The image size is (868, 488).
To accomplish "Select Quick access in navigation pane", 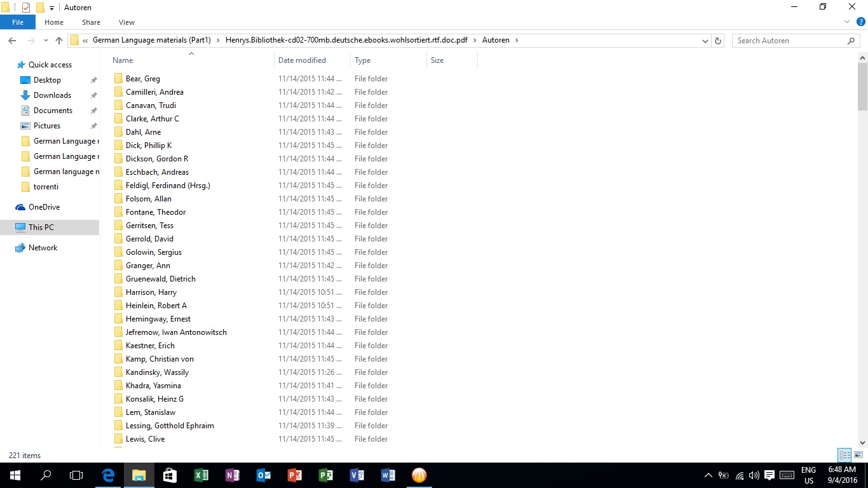I will coord(50,65).
